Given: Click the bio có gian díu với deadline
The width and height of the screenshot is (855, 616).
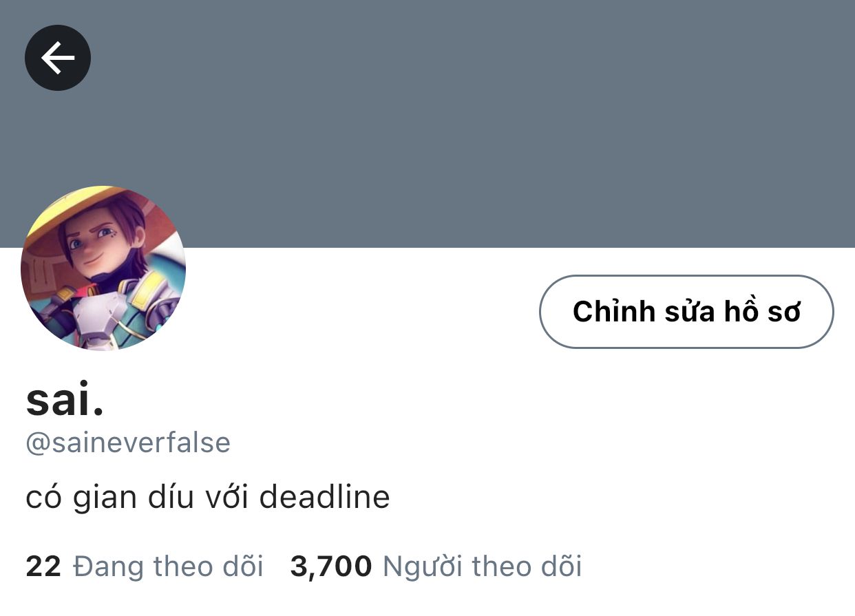Looking at the screenshot, I should click(208, 497).
